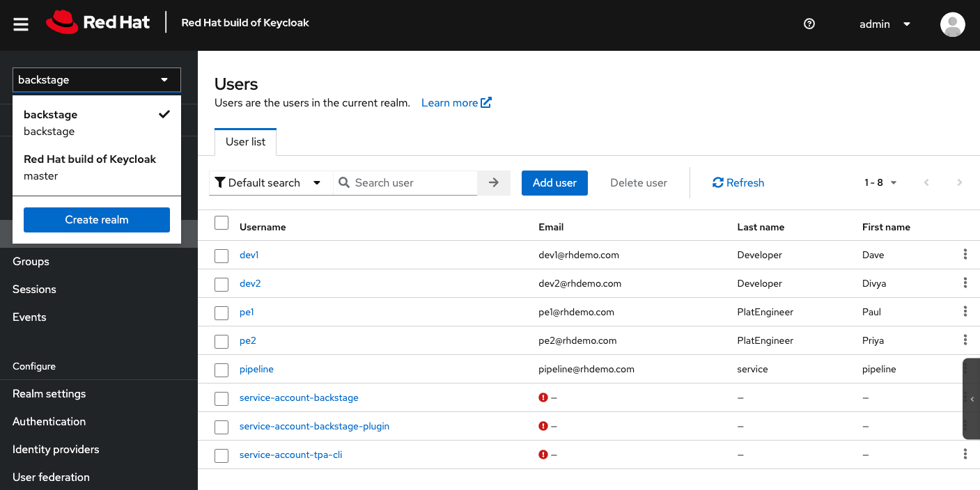Select the service-account-backstage-plugin checkbox
The height and width of the screenshot is (490, 980).
coord(221,427)
